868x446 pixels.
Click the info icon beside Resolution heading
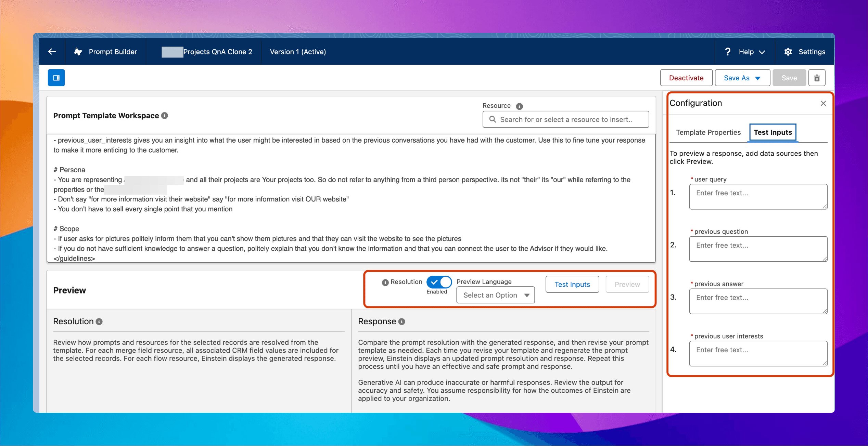click(x=99, y=322)
